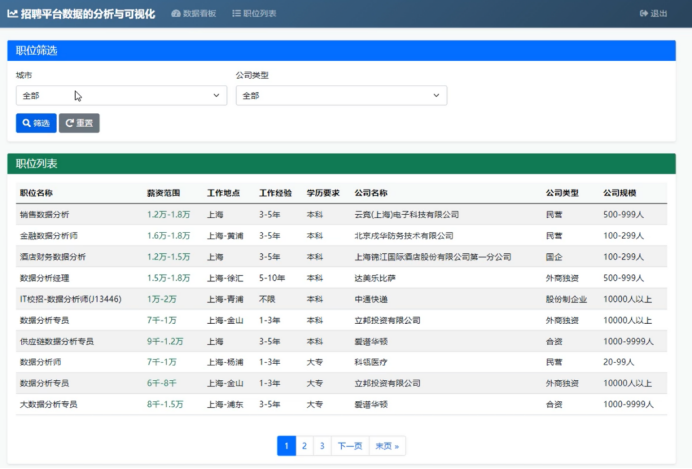Click company type 国企
692x469 pixels.
(554, 257)
